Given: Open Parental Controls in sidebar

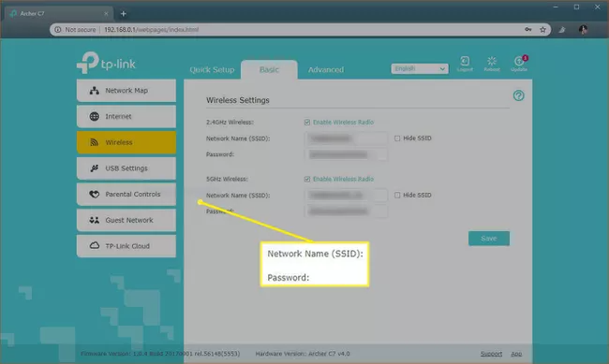Looking at the screenshot, I should 126,195.
